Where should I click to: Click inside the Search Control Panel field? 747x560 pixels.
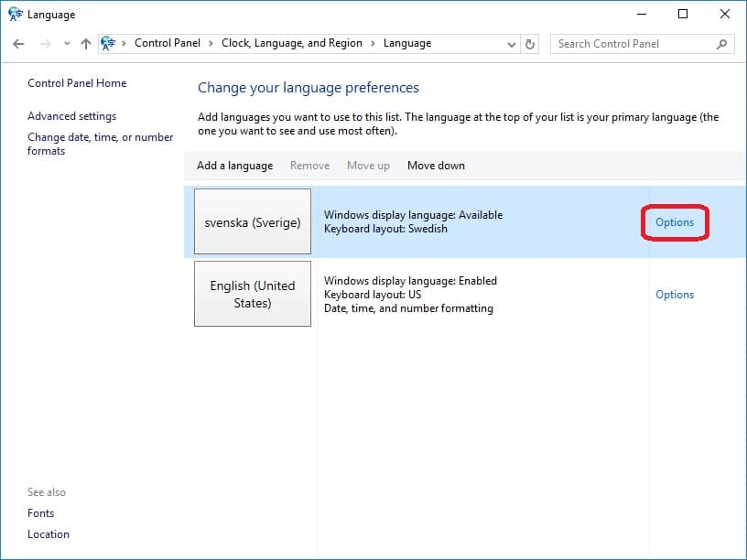(632, 43)
